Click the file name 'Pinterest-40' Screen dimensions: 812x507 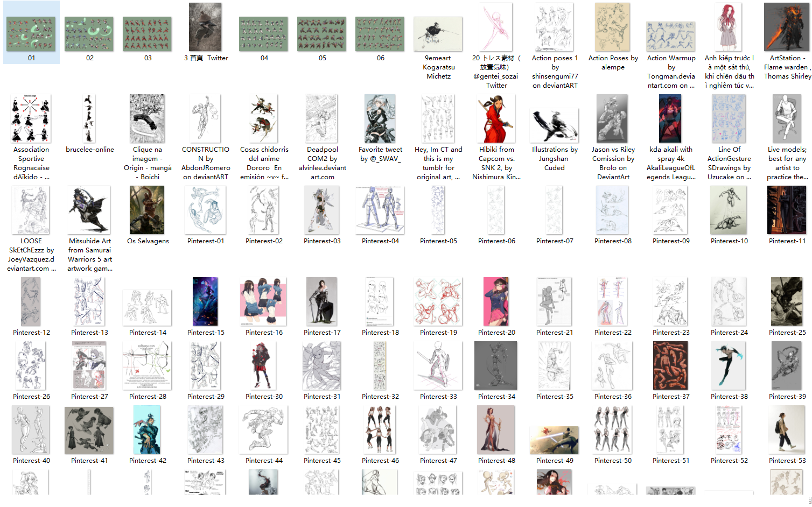(31, 461)
